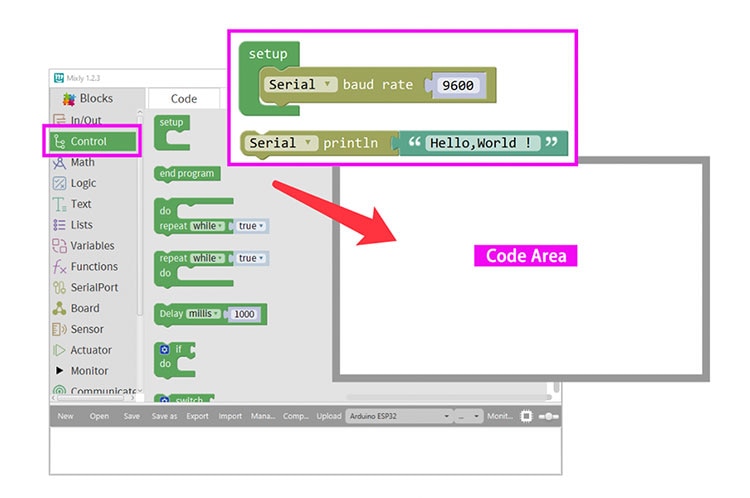Click the 1000 value in Delay block

[244, 314]
